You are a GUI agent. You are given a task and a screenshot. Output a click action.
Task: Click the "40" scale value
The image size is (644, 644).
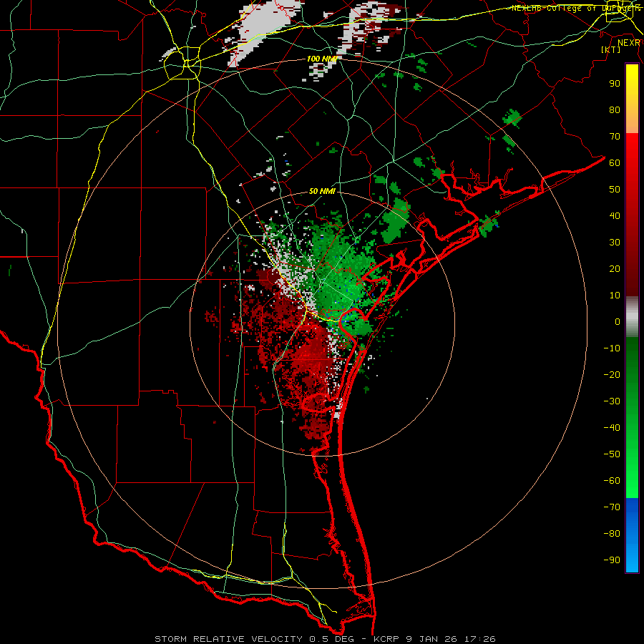(x=615, y=216)
